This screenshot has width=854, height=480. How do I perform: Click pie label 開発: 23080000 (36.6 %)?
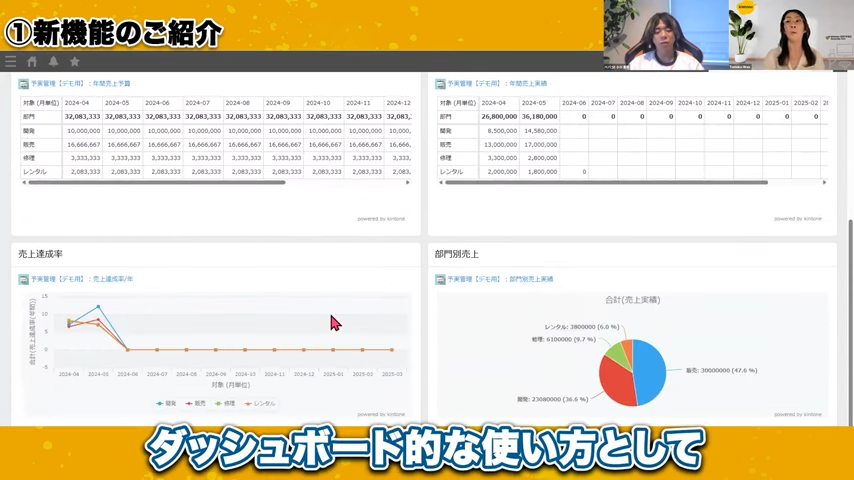pos(552,399)
